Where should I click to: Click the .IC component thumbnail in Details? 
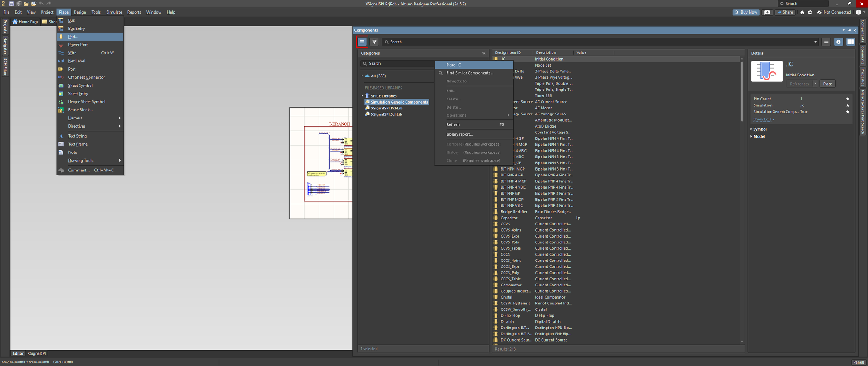coord(767,71)
